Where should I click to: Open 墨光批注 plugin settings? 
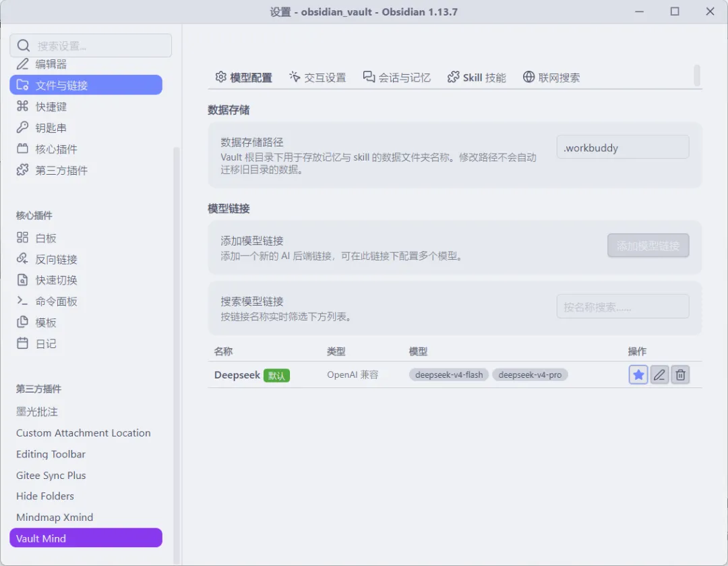pyautogui.click(x=86, y=412)
